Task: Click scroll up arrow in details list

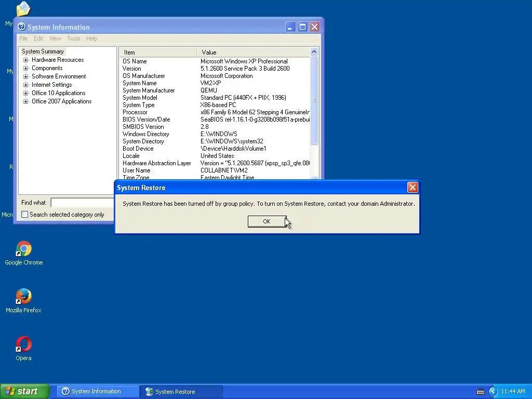Action: click(314, 52)
